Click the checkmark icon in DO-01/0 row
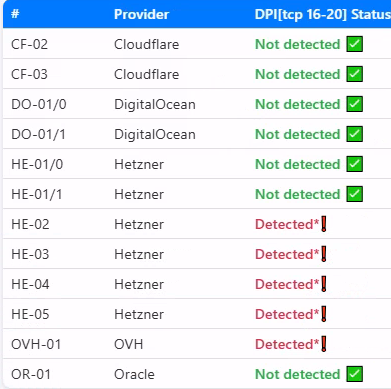 (x=354, y=104)
